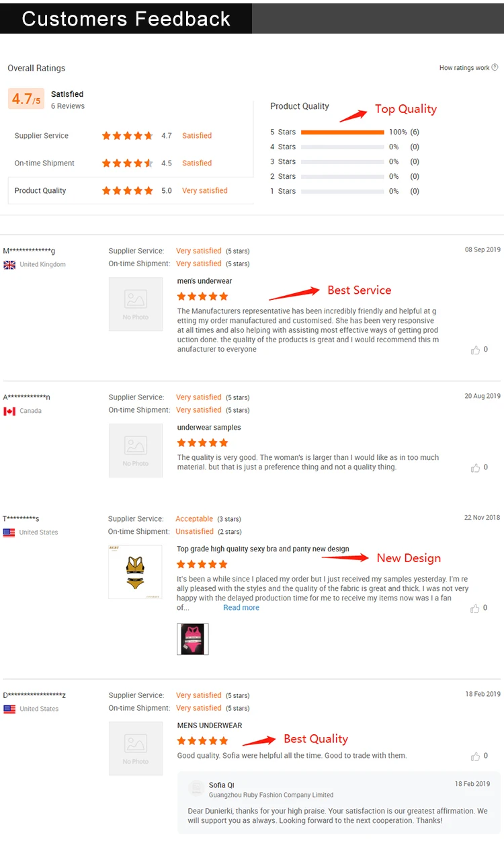Click thumbs-up on the underwear samples review
This screenshot has height=862, width=504.
(x=476, y=468)
